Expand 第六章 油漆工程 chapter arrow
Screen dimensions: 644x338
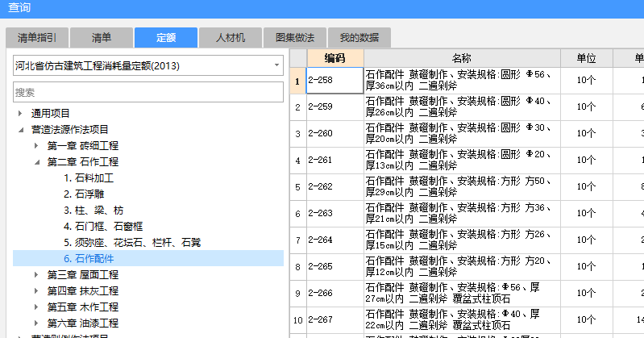click(36, 323)
